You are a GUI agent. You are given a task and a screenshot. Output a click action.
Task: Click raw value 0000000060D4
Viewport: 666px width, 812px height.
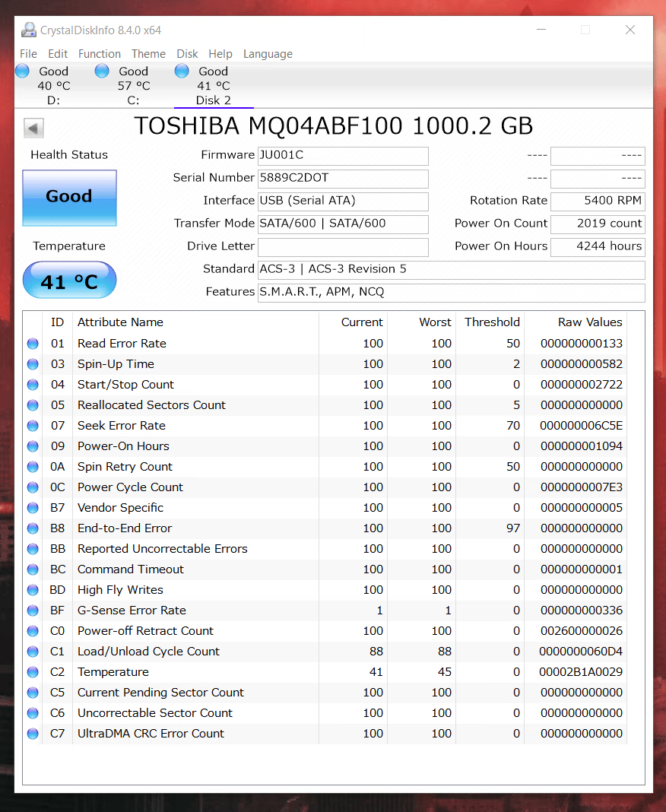click(x=581, y=652)
